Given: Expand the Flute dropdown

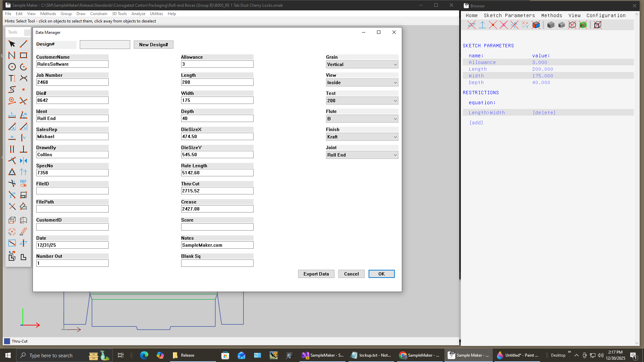Looking at the screenshot, I should [x=362, y=119].
